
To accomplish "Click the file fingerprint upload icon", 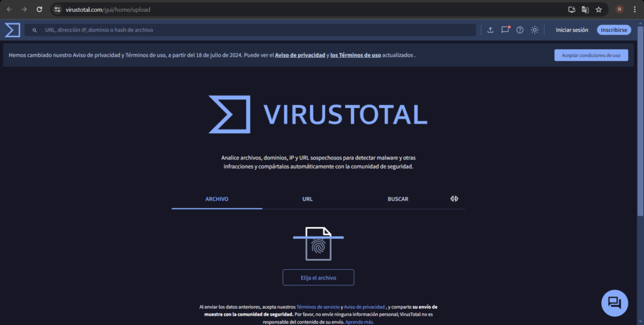I will pyautogui.click(x=318, y=244).
